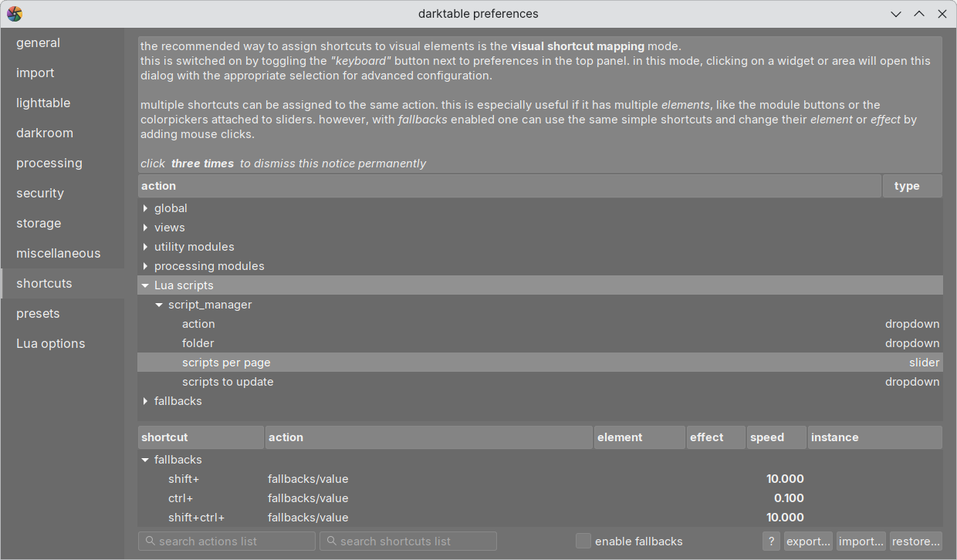The image size is (957, 560).
Task: Open the Lua options tab
Action: click(63, 344)
